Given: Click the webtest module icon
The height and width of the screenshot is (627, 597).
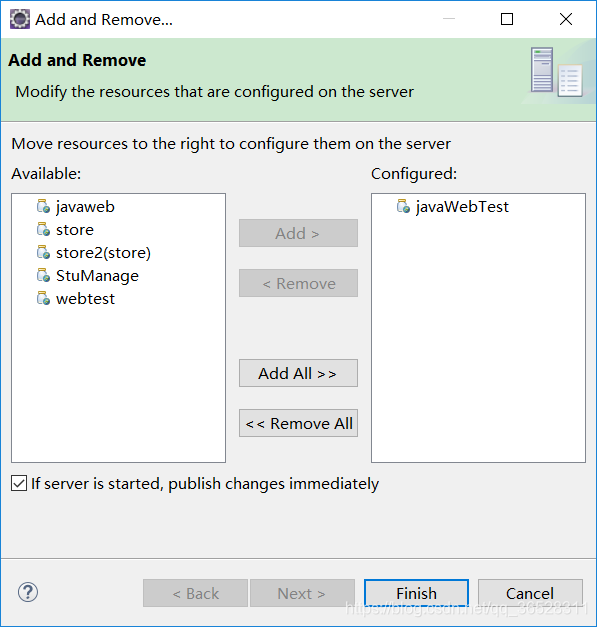Looking at the screenshot, I should point(43,298).
